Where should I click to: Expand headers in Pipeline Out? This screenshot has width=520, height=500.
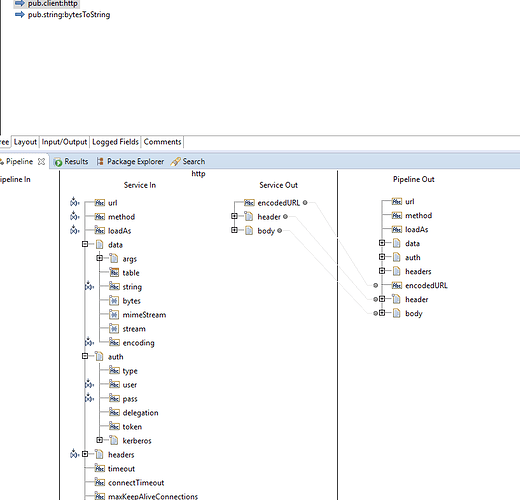tap(382, 271)
